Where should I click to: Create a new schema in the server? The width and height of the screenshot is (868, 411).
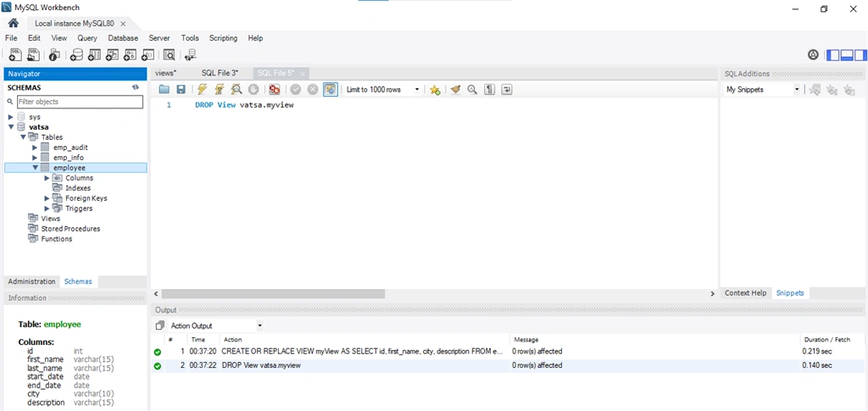point(76,54)
